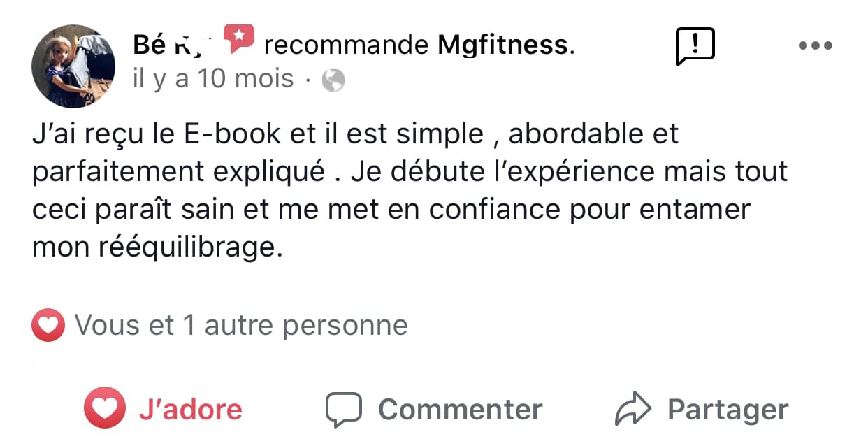This screenshot has width=868, height=439.
Task: Click the report review exclamation bubble icon
Action: [x=695, y=45]
